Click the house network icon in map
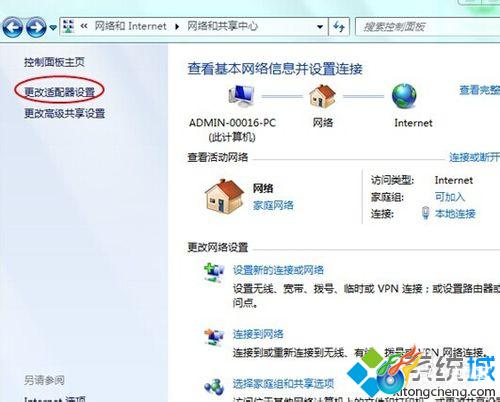 pyautogui.click(x=322, y=96)
